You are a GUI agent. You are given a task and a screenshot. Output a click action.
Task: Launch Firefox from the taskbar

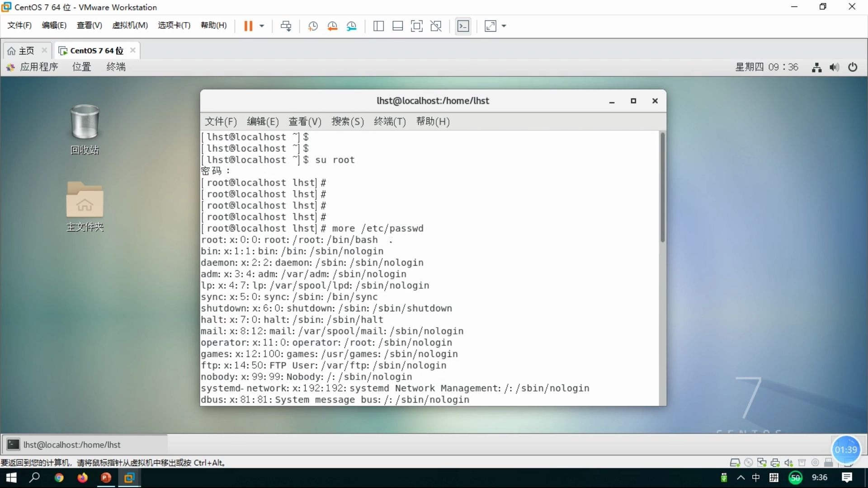[82, 478]
